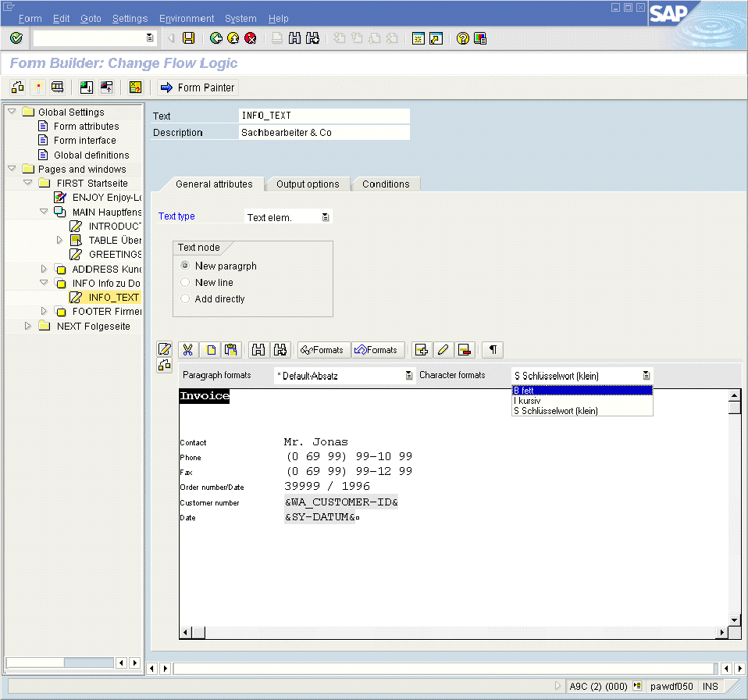Open the Form Painter
The height and width of the screenshot is (700, 748).
(198, 87)
